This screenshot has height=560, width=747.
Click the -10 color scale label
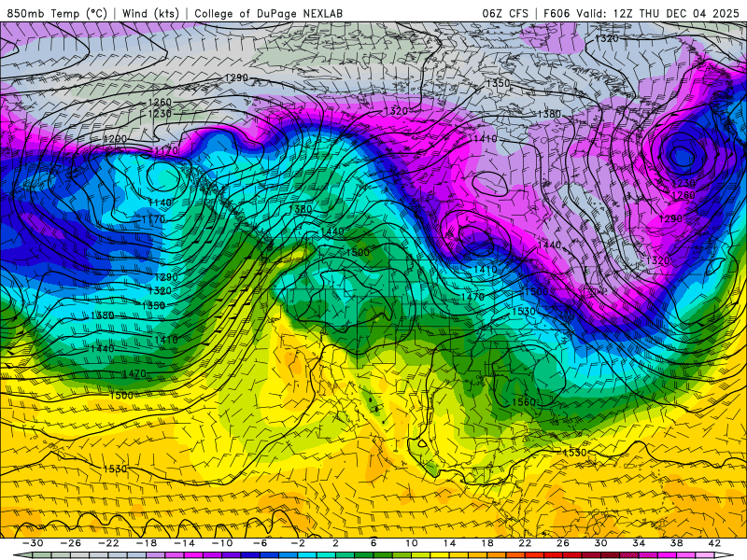221,543
